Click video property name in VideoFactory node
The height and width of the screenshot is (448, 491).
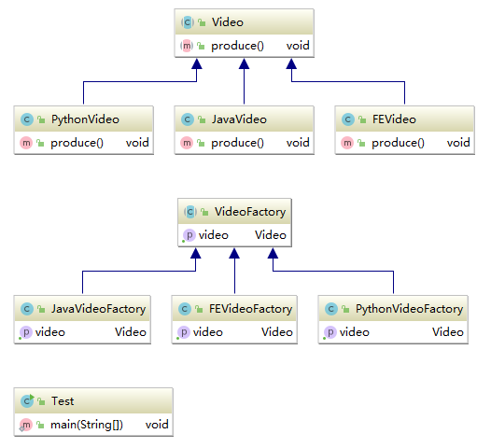click(214, 235)
